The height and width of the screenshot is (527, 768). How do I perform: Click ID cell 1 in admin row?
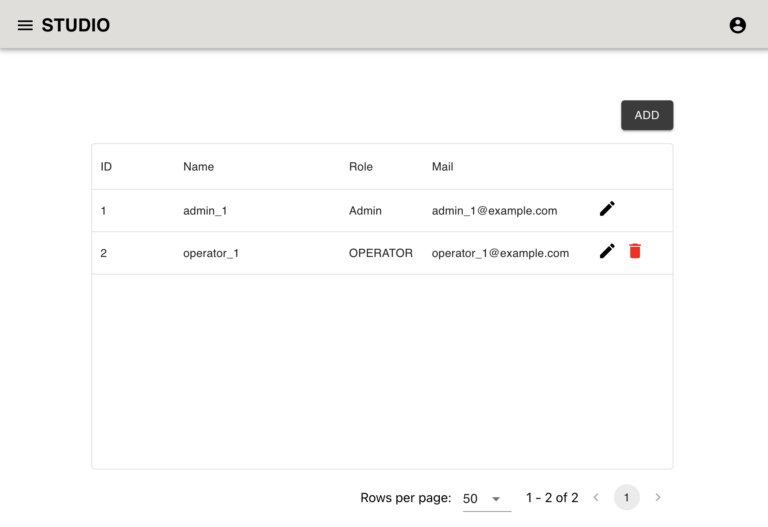pyautogui.click(x=103, y=211)
